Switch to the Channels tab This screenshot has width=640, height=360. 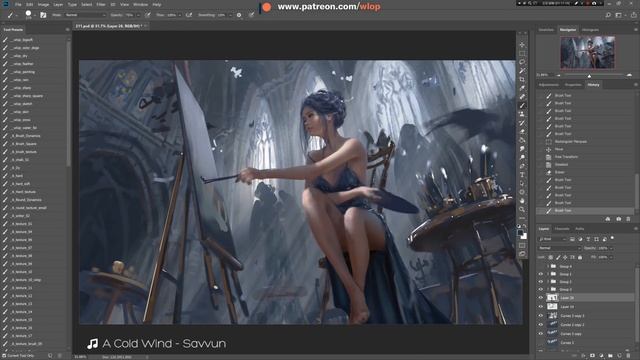[x=562, y=229]
